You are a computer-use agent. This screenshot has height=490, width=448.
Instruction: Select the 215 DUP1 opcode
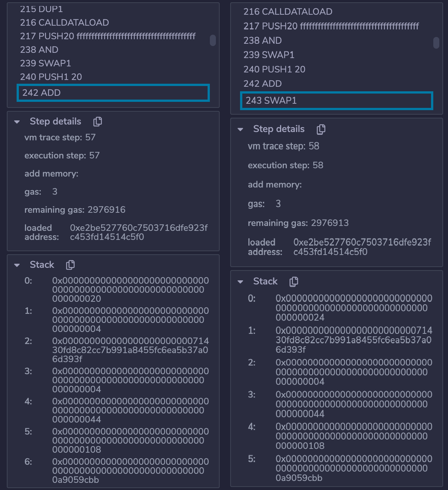tap(42, 9)
